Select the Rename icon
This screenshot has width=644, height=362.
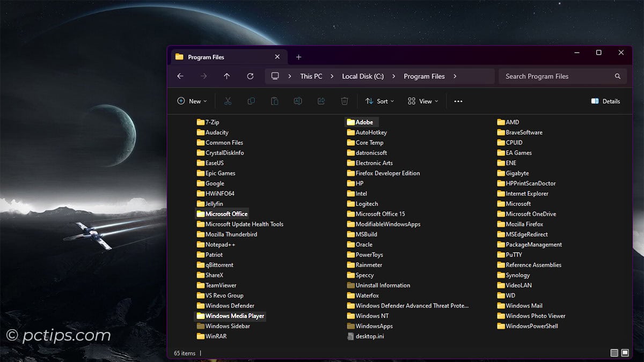(298, 101)
